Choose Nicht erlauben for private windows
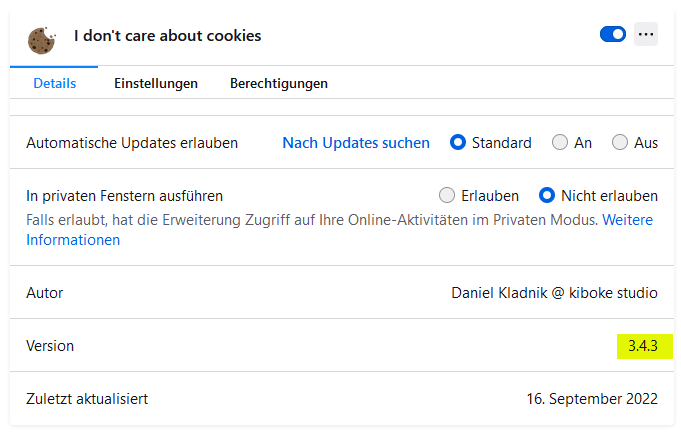Viewport: 681px width, 436px height. click(x=547, y=195)
